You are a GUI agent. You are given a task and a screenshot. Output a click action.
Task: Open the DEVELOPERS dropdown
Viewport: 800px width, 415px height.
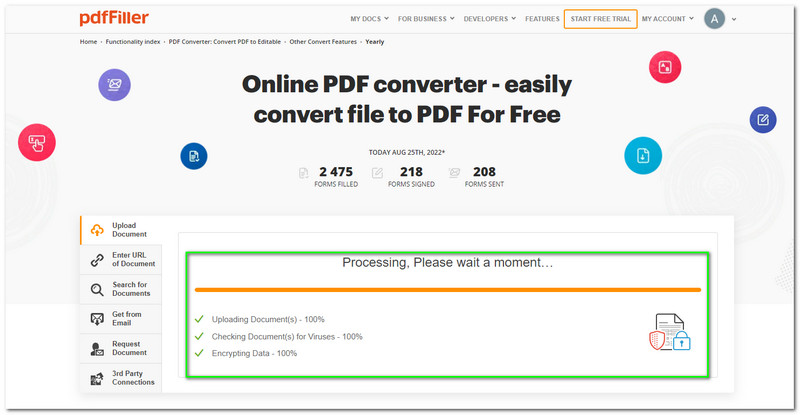[x=490, y=19]
